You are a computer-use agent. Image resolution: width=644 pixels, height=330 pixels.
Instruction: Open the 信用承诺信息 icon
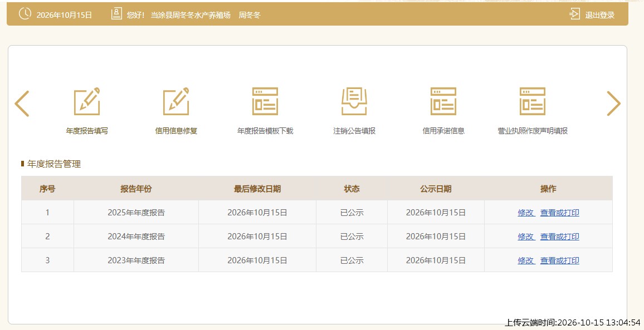coord(443,101)
